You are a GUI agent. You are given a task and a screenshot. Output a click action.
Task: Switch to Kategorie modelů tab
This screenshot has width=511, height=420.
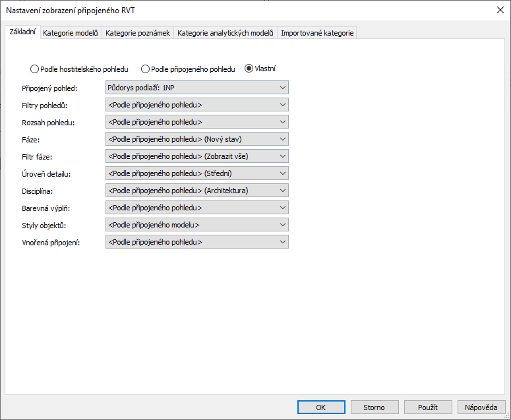tap(71, 33)
